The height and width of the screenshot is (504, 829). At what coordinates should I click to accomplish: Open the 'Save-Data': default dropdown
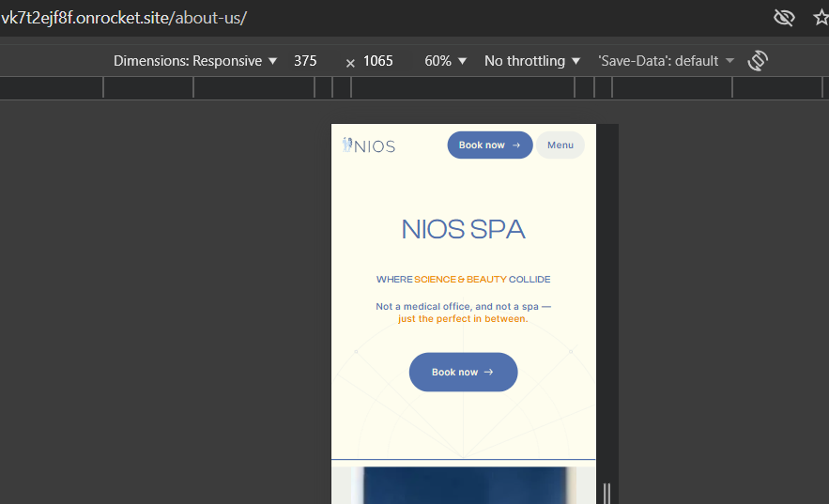[666, 61]
